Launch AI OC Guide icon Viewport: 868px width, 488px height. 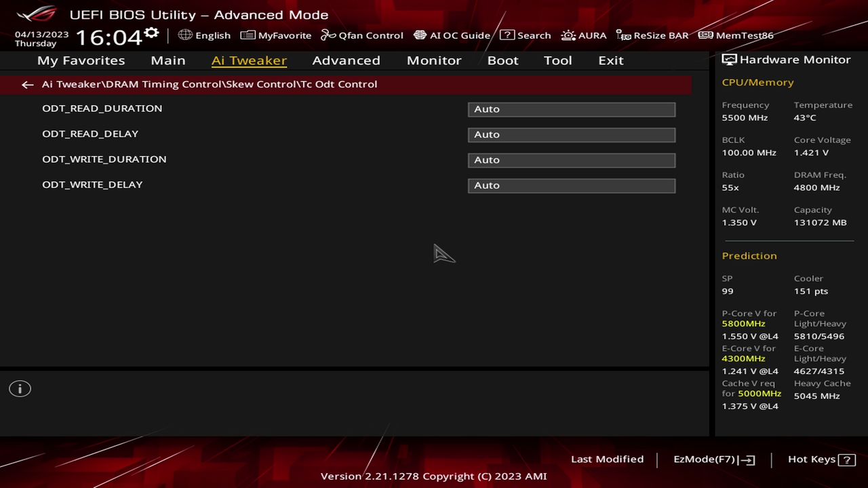[420, 35]
